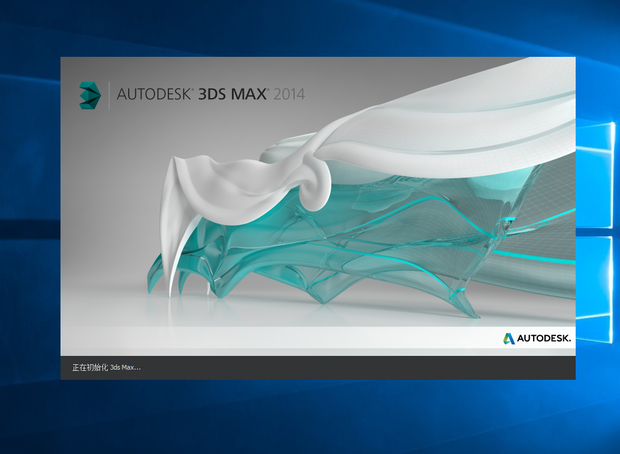The height and width of the screenshot is (454, 620).
Task: Click the 2014 version year text
Action: click(287, 95)
